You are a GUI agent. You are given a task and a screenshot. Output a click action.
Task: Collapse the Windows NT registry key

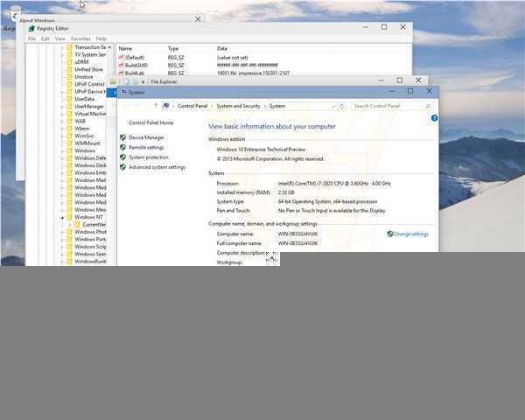[x=62, y=217]
